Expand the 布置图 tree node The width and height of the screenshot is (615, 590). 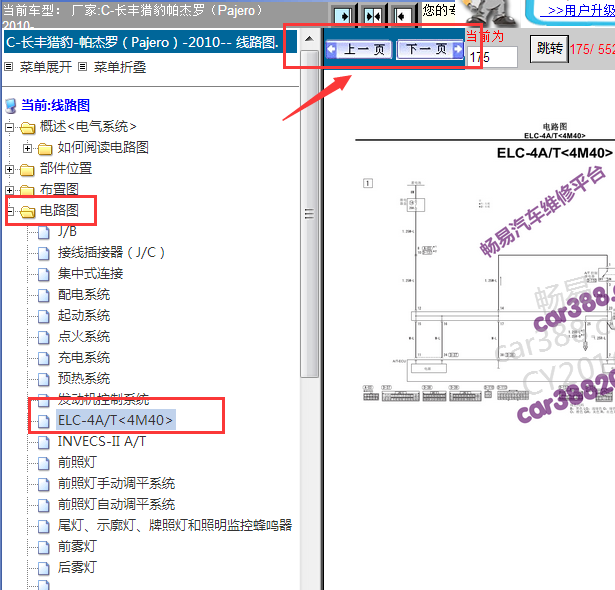[x=9, y=190]
